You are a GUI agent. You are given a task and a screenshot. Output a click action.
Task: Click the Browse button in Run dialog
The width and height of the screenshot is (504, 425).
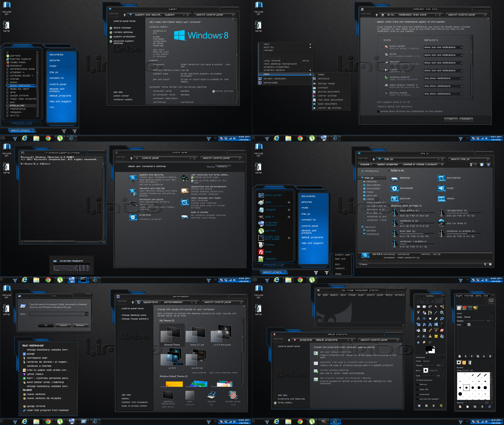coord(80,326)
